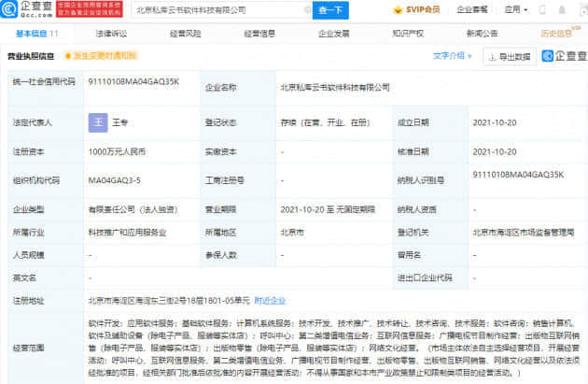Click the 王 avatar of legal representative
Screen dimensions: 588x384
[x=98, y=122]
